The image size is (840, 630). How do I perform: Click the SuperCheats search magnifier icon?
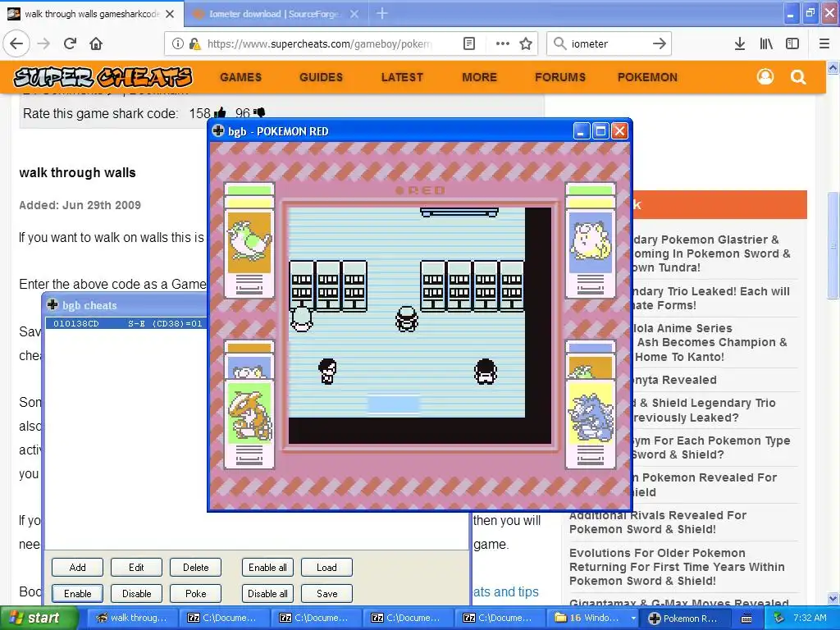pos(798,77)
